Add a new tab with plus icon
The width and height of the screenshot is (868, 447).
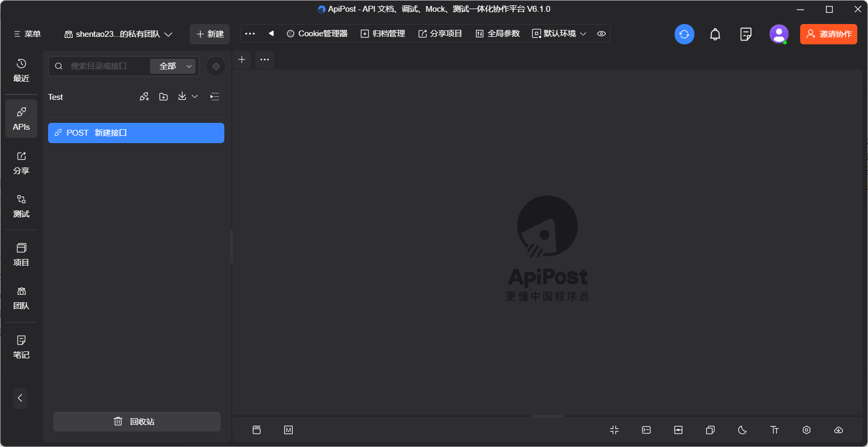click(x=242, y=59)
